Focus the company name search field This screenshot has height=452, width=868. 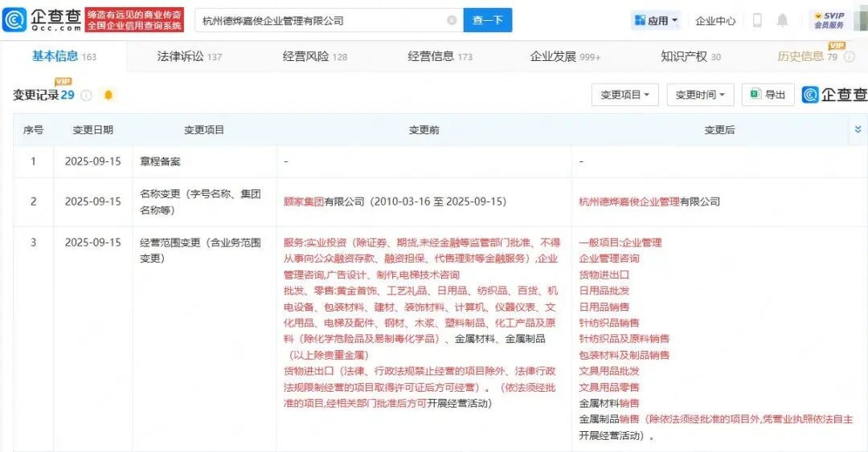point(329,20)
